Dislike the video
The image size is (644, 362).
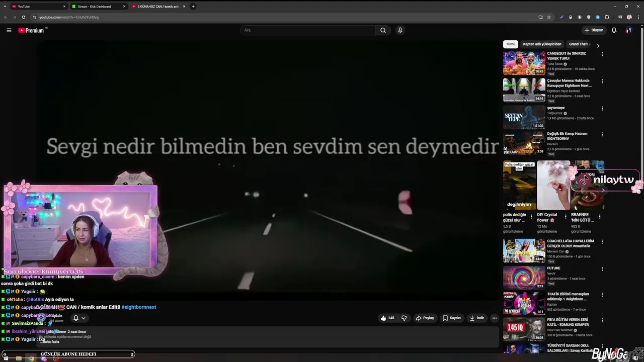coord(404,318)
